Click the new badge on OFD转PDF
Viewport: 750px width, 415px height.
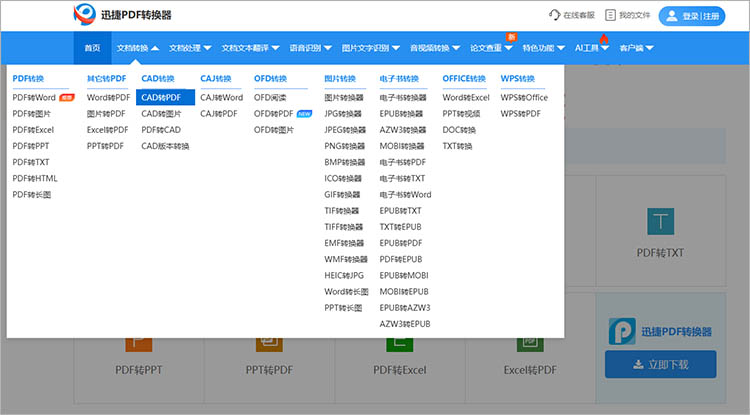click(x=304, y=114)
